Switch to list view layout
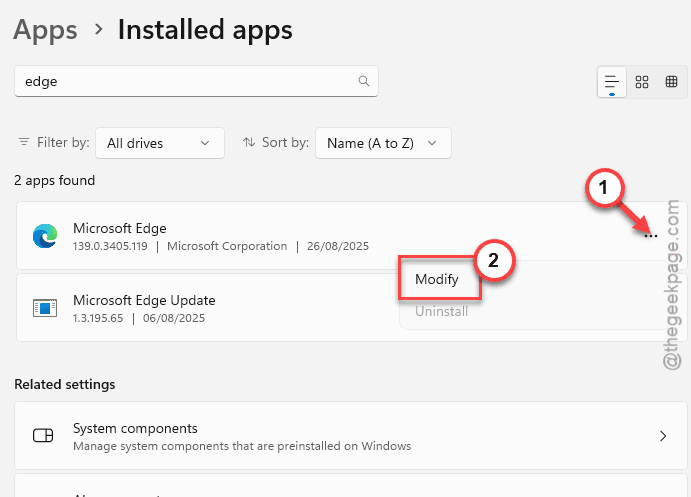The width and height of the screenshot is (691, 497). pyautogui.click(x=611, y=82)
